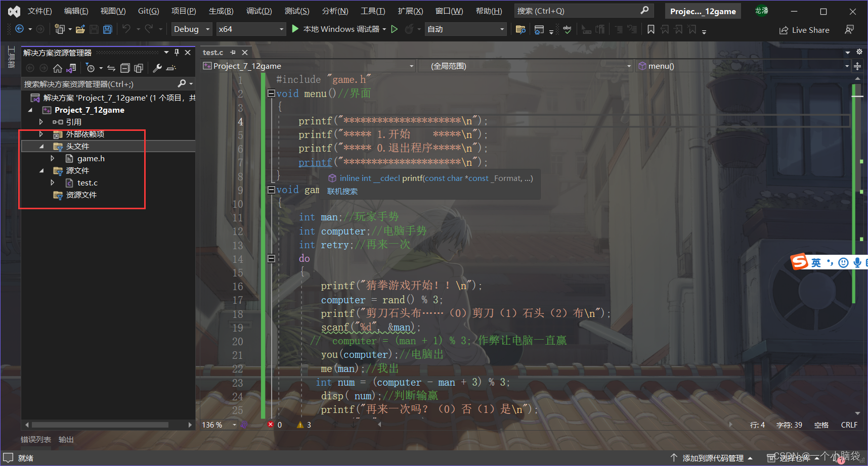Screen dimensions: 868x466
Task: Click the new project icon
Action: pos(60,29)
